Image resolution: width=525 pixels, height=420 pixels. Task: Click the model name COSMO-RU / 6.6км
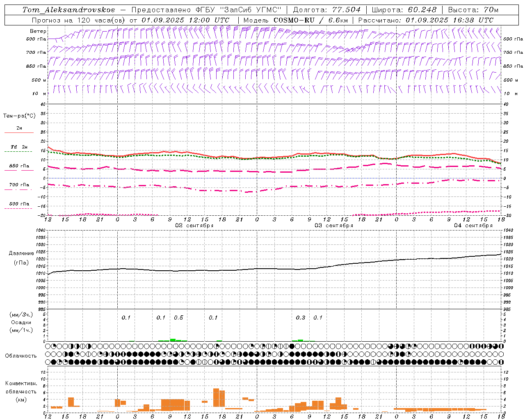click(x=310, y=20)
